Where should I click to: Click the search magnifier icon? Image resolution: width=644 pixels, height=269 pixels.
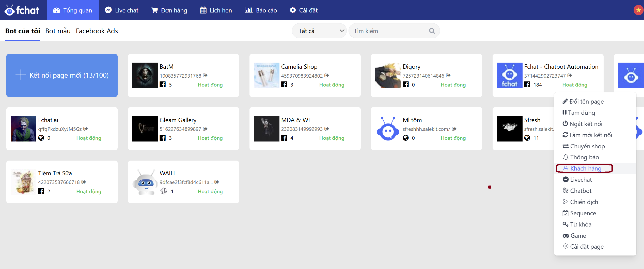(432, 31)
